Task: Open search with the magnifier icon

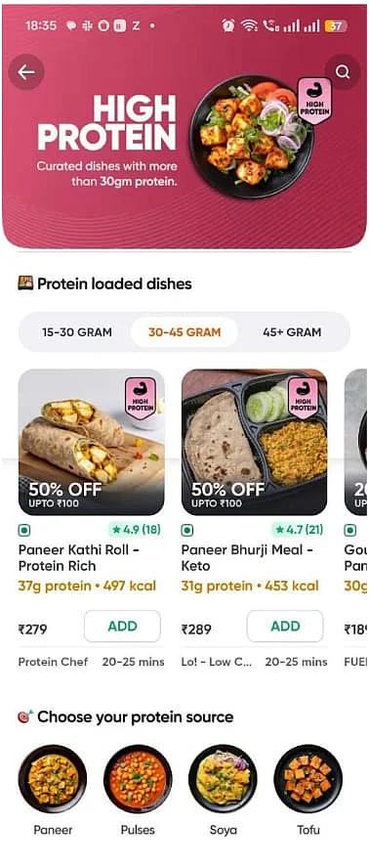Action: 343,72
